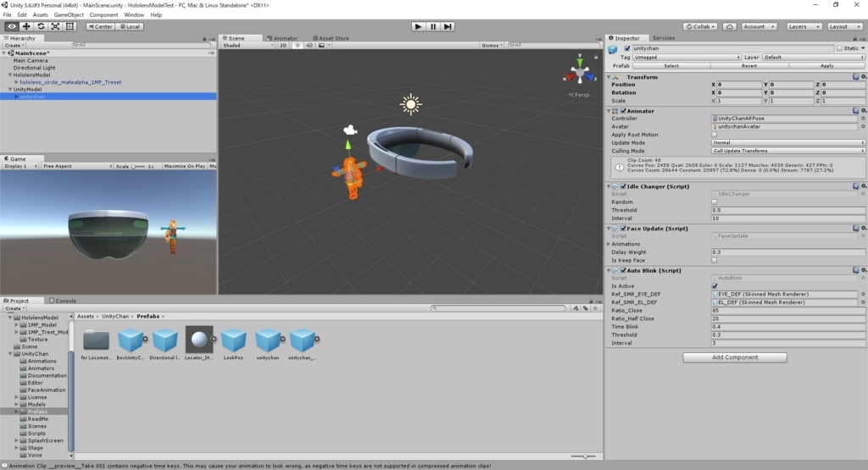This screenshot has height=470, width=868.
Task: Open the Component menu
Action: coord(103,15)
